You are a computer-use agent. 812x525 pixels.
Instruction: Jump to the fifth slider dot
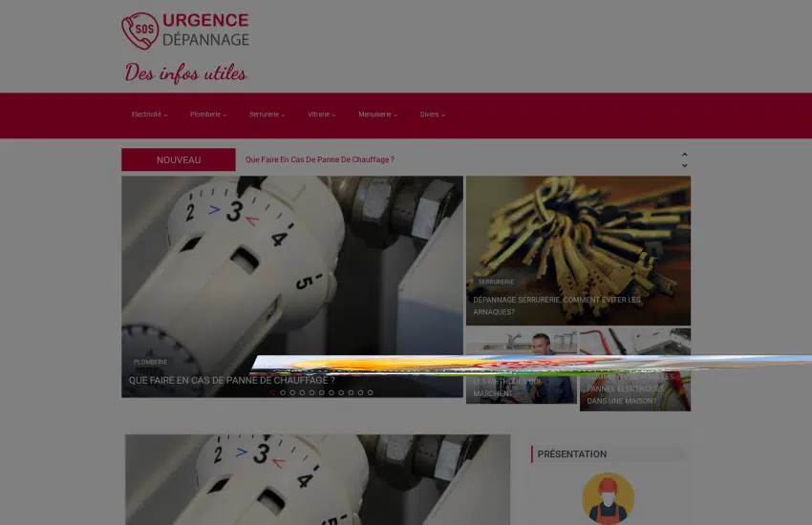(x=311, y=392)
